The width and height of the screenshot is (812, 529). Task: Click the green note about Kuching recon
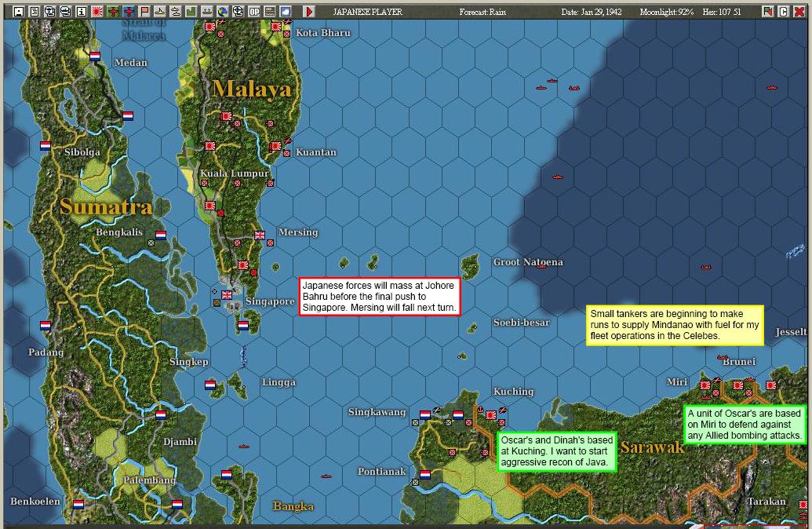coord(557,451)
